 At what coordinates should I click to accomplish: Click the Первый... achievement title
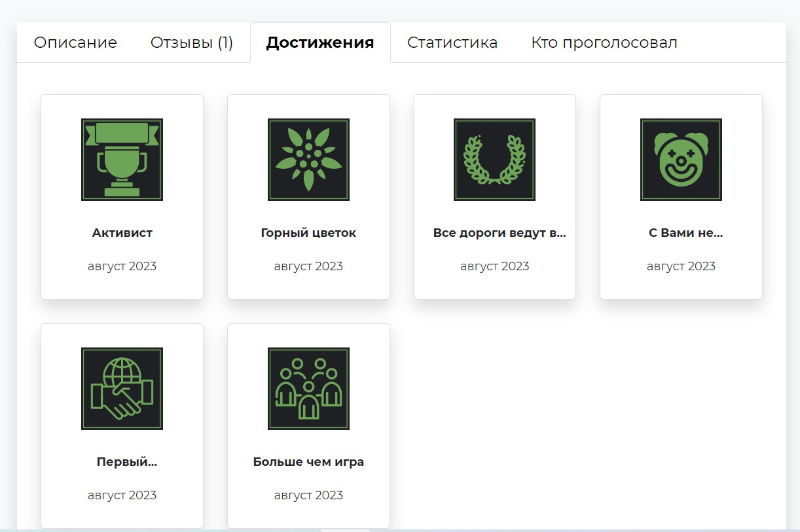(127, 462)
